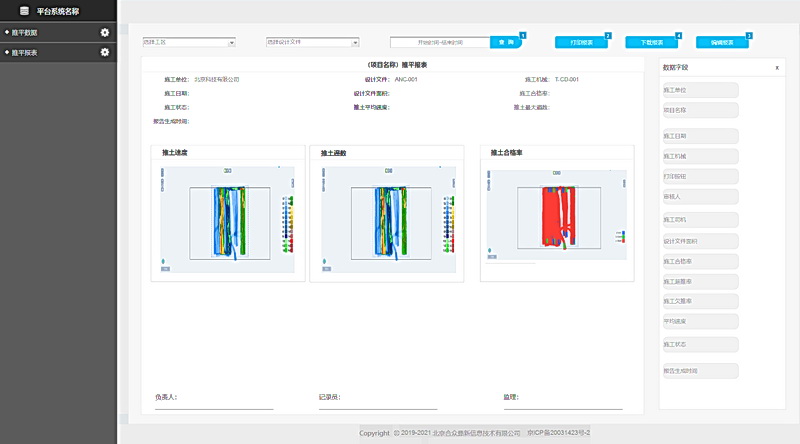Click the 下载报表 button
The width and height of the screenshot is (800, 444).
click(x=651, y=43)
